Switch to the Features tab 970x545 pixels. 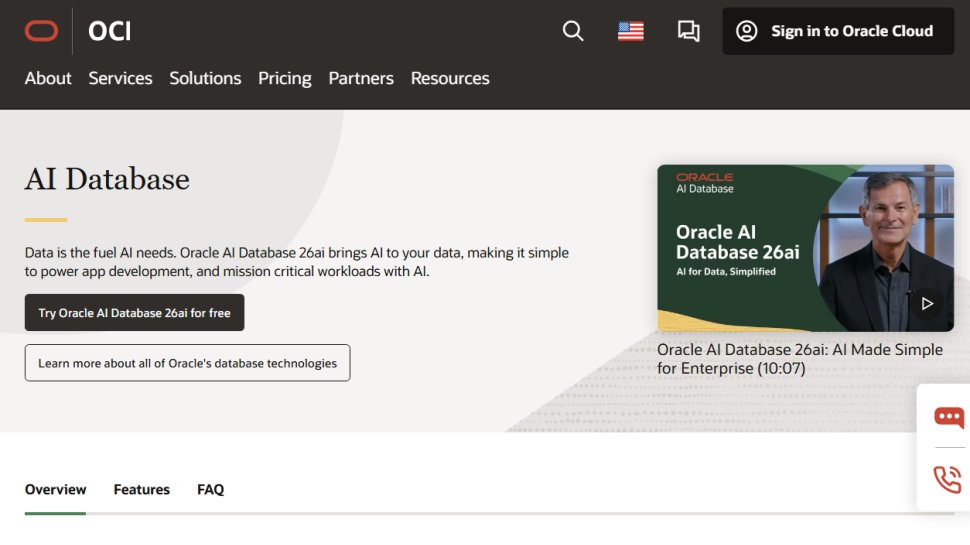(x=142, y=489)
